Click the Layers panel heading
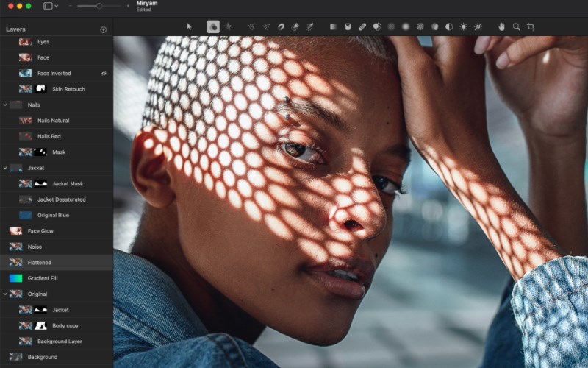The height and width of the screenshot is (368, 588). click(15, 29)
